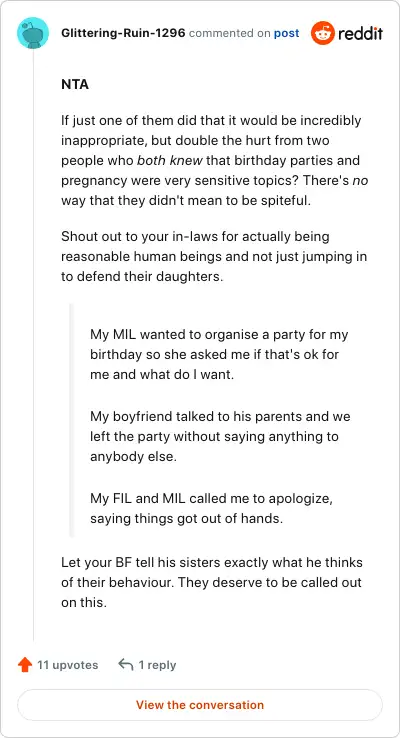Follow the blue 'post' link
The height and width of the screenshot is (738, 400).
tap(287, 33)
